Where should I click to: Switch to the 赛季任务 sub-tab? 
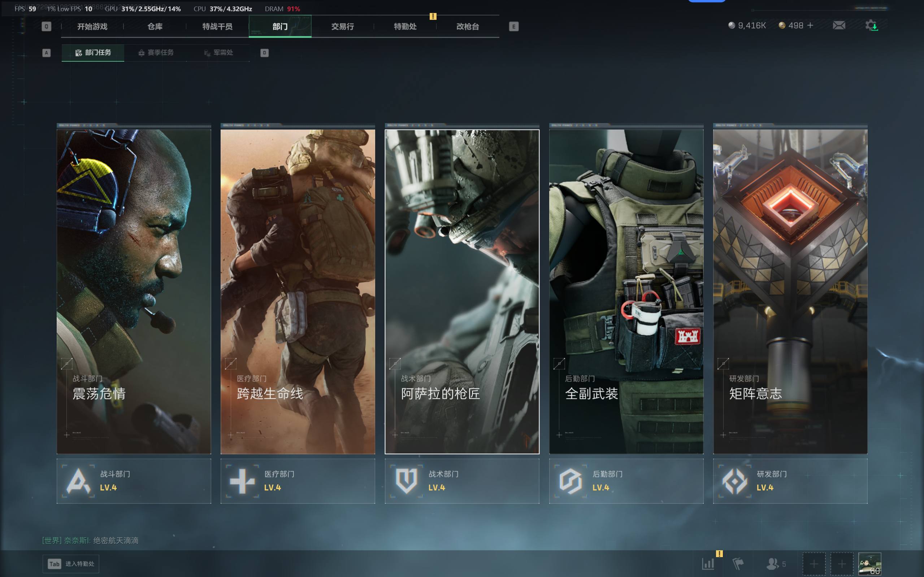point(156,53)
